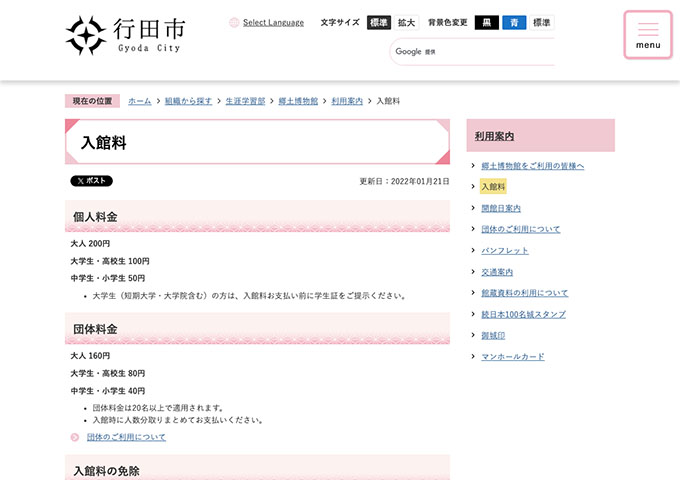Image resolution: width=680 pixels, height=480 pixels.
Task: Open 組織から探す breadcrumb link
Action: [188, 101]
